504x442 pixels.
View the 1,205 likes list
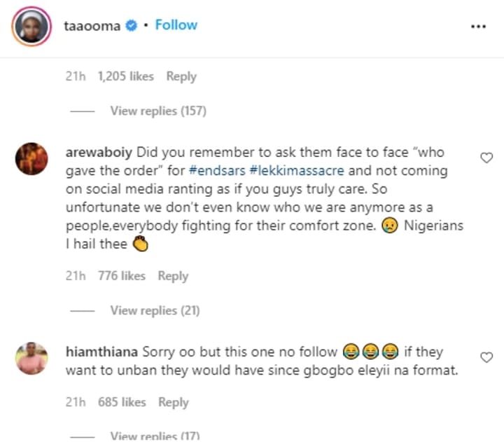click(126, 76)
